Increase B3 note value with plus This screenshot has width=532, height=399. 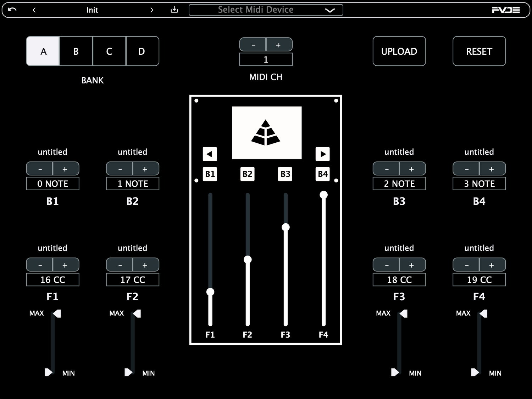412,169
